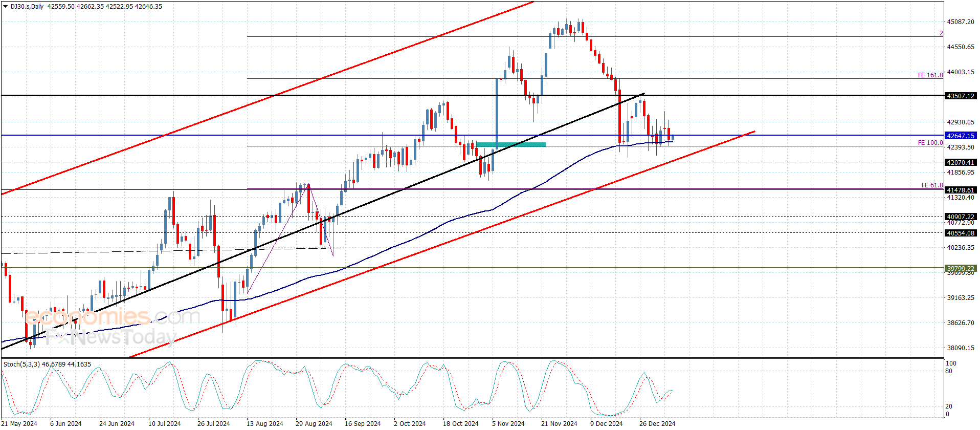Click the 10 Jul 2024 date label
This screenshot has height=430, width=980.
[165, 424]
